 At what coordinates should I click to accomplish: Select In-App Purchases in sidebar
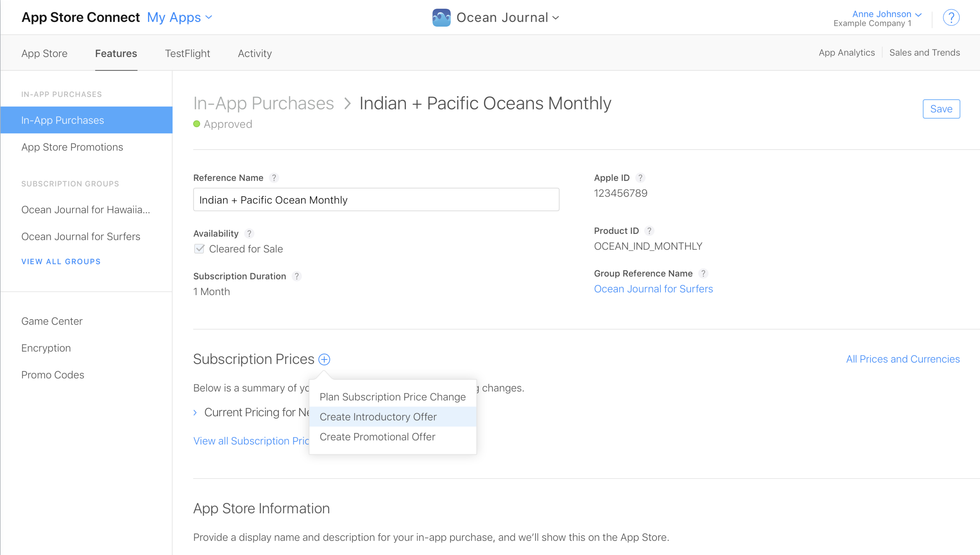coord(86,120)
